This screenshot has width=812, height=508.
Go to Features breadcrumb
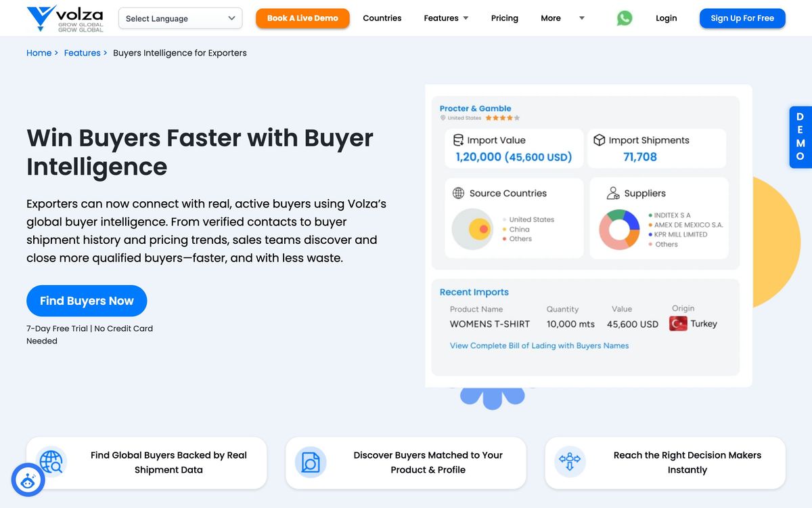tap(83, 53)
